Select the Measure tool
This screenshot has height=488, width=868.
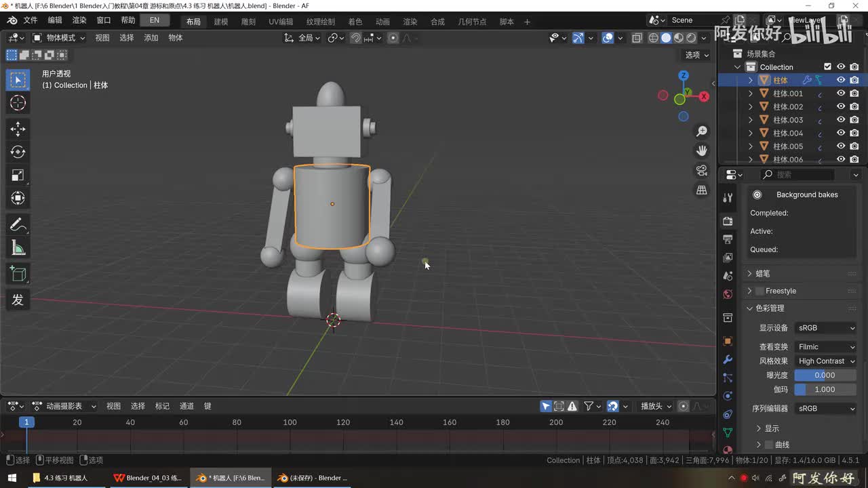coord(18,248)
